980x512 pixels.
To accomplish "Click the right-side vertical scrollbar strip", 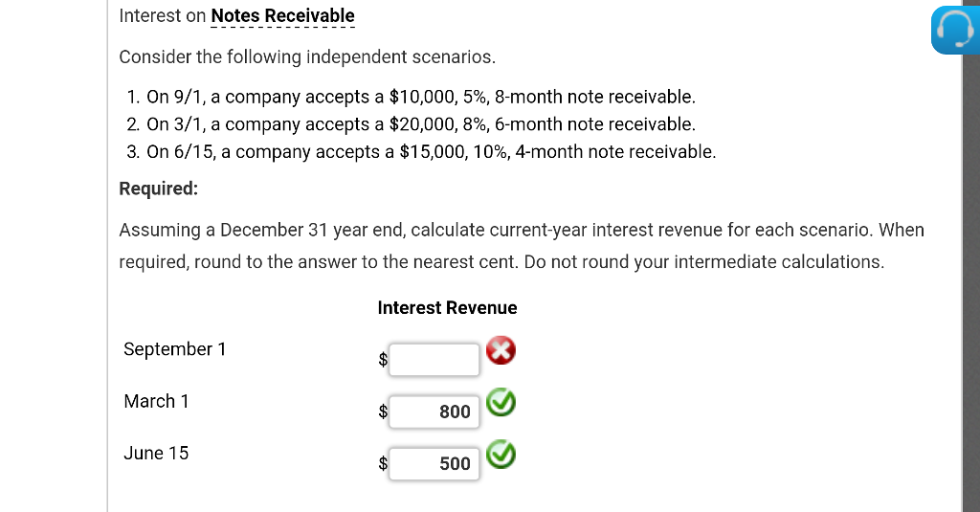I will (x=970, y=287).
